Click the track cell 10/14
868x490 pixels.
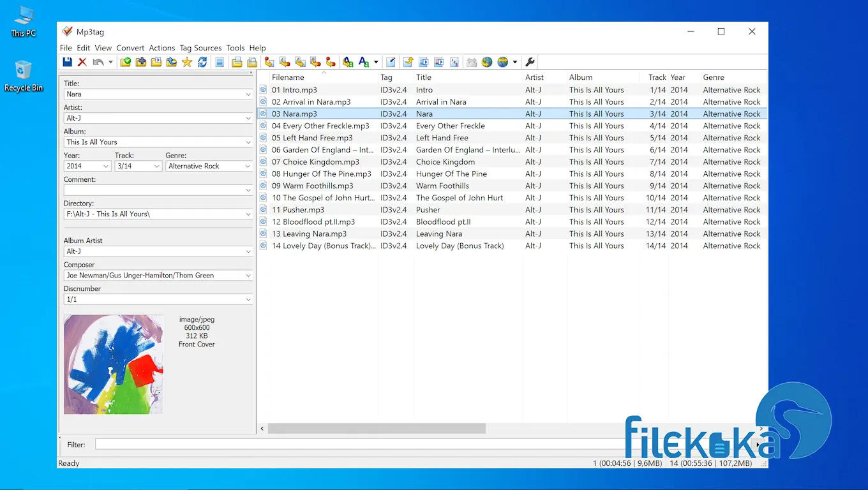[x=655, y=198]
